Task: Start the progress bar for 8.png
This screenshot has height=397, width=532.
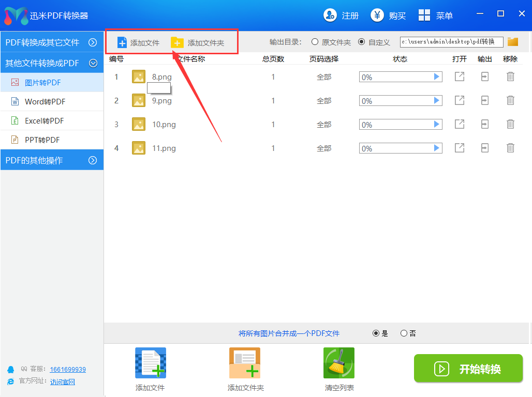Action: pyautogui.click(x=437, y=77)
